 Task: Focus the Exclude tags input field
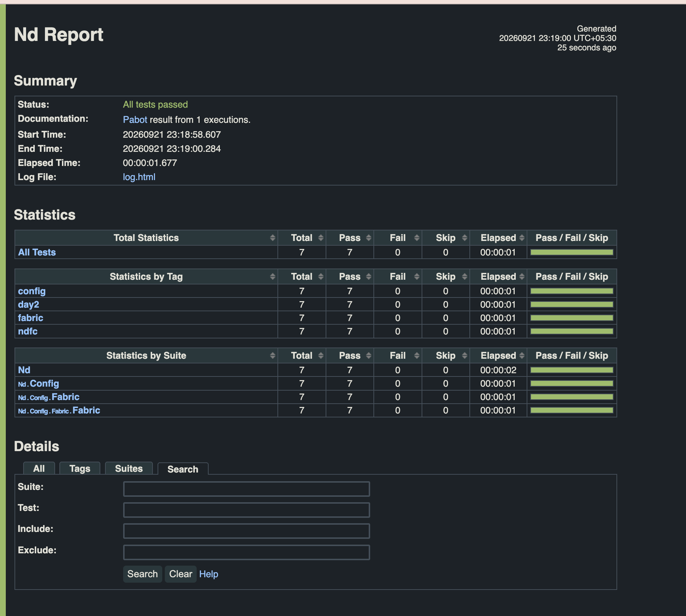tap(247, 552)
